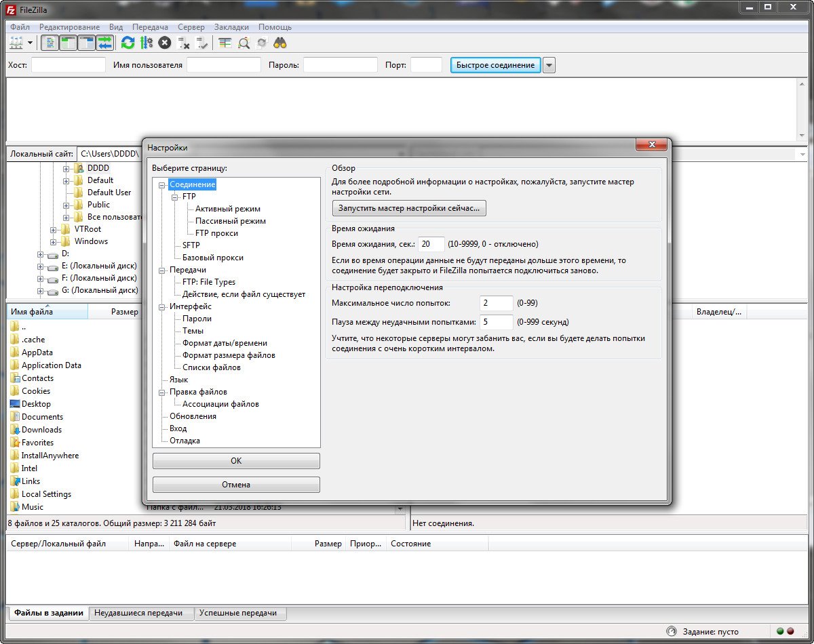Click the Downloads folder icon
Viewport: 814px width, 644px height.
[15, 430]
